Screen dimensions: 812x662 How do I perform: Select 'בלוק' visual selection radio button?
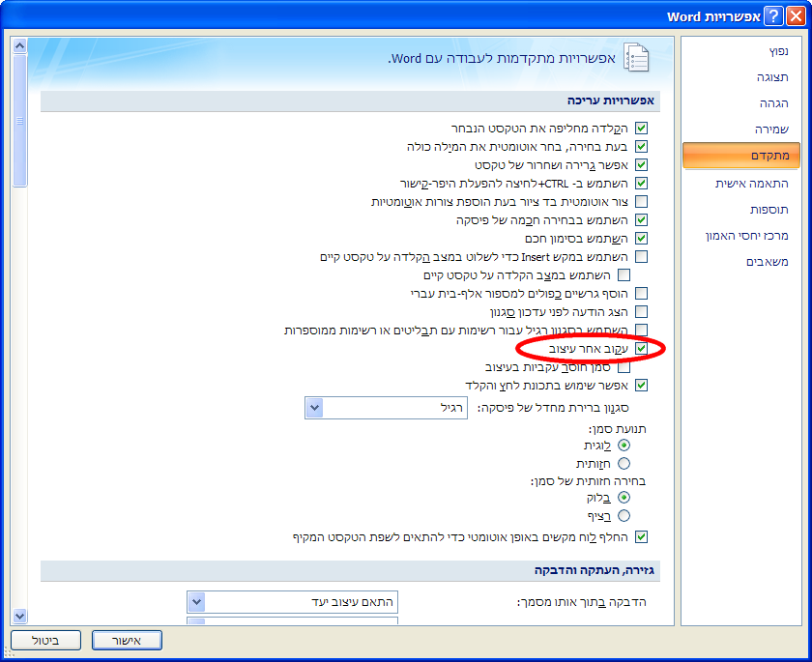(624, 498)
